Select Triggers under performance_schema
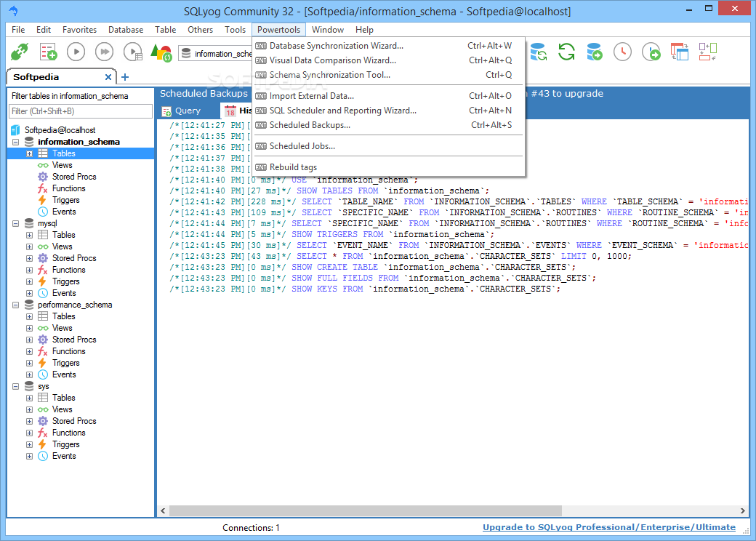This screenshot has height=541, width=756. [66, 363]
